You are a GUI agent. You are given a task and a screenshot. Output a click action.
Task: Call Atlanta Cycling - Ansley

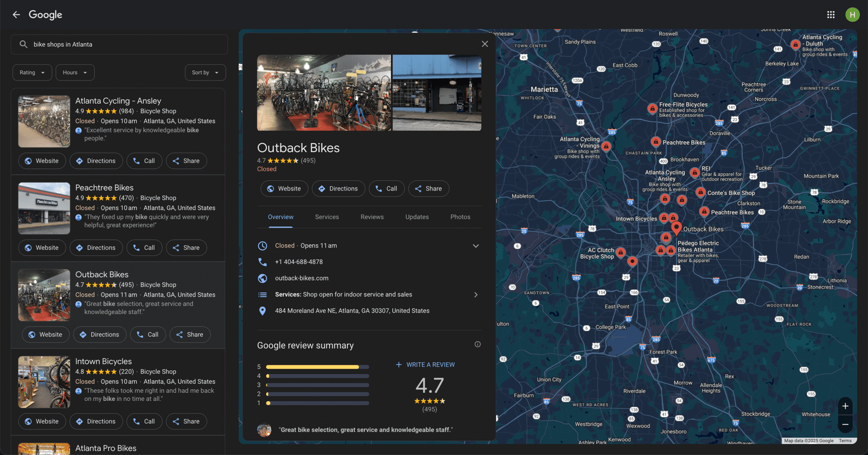(144, 161)
